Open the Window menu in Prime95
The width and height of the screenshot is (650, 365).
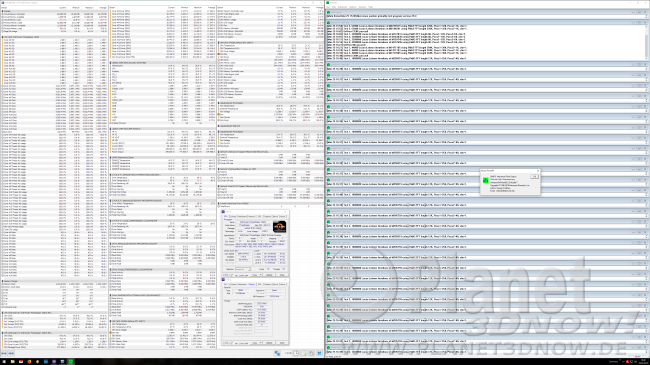point(362,7)
